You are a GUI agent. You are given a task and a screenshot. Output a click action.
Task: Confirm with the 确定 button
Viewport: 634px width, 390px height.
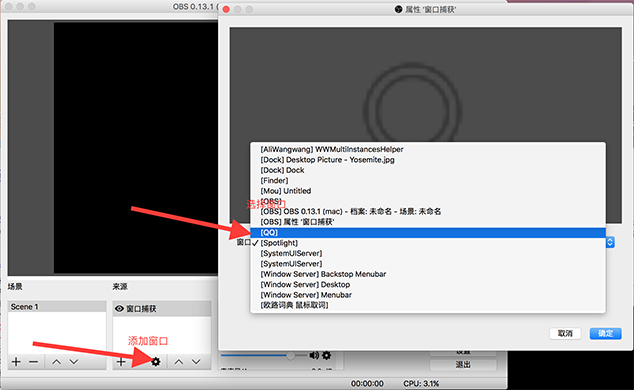605,333
